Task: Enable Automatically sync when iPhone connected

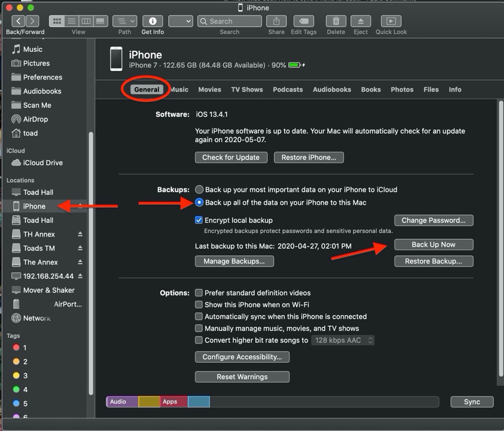Action: (199, 317)
